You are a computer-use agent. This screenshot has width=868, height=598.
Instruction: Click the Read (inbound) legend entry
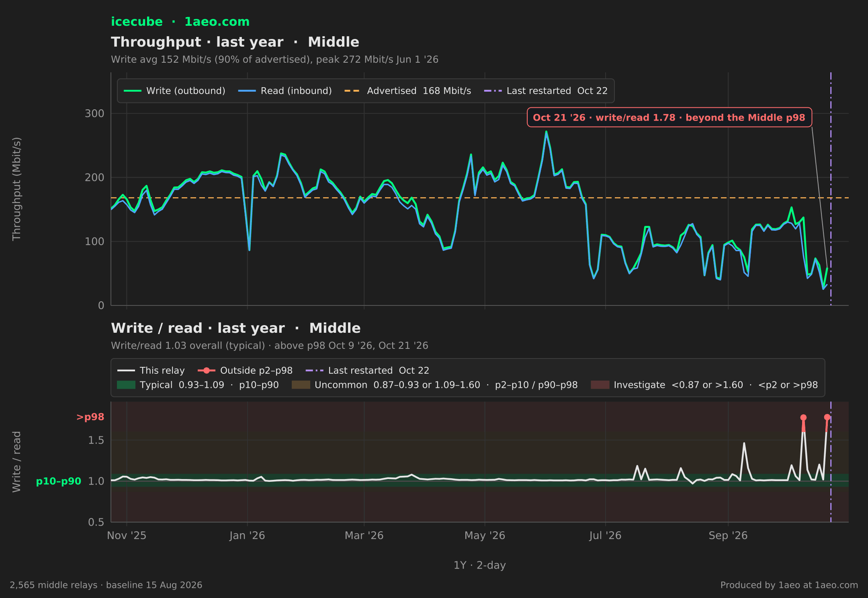pyautogui.click(x=285, y=91)
